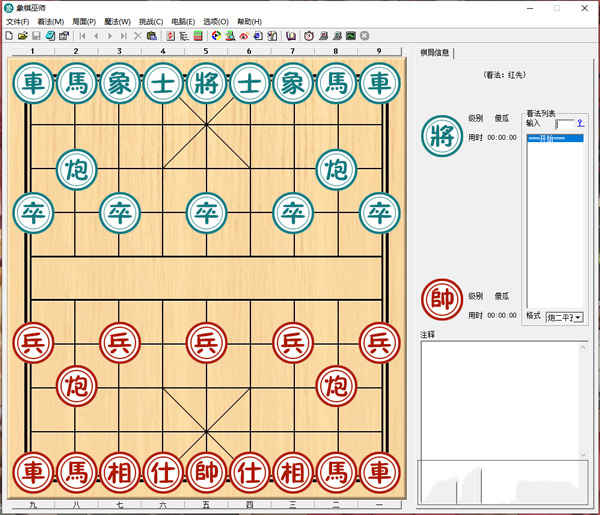The width and height of the screenshot is (600, 515).
Task: Select the red 炮 on file 八
Action: (77, 386)
